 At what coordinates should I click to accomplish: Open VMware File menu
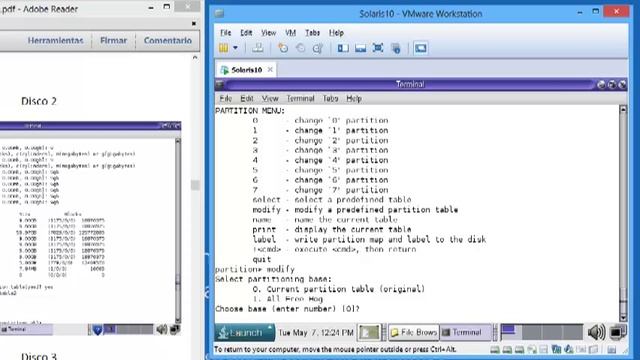(225, 33)
